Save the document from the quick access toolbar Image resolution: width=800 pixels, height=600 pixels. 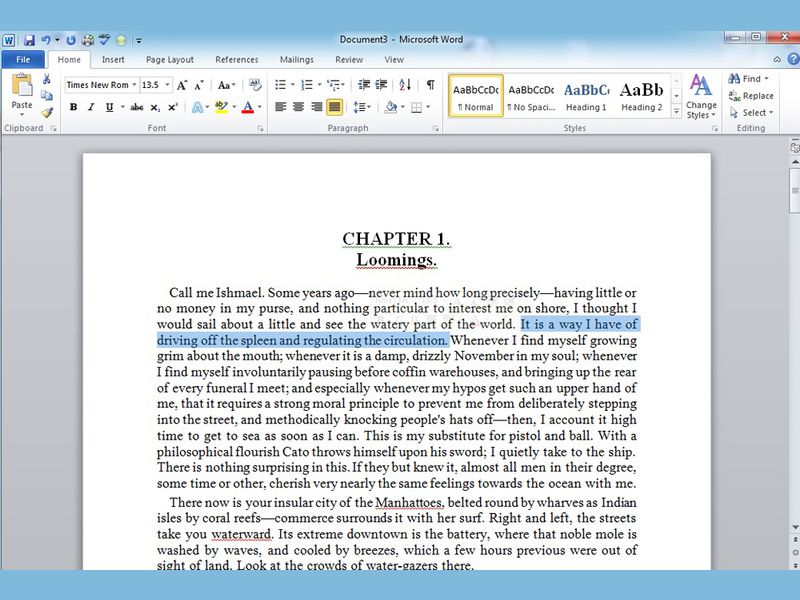pos(29,40)
